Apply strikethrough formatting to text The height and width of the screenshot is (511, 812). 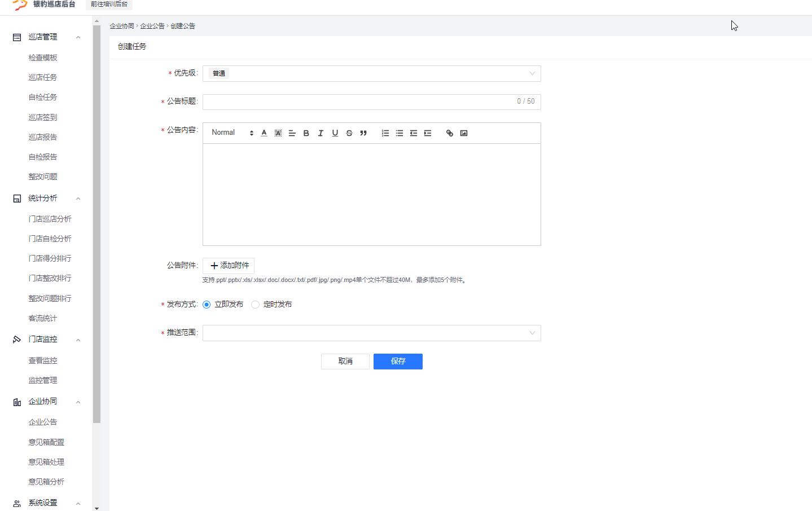pyautogui.click(x=349, y=133)
